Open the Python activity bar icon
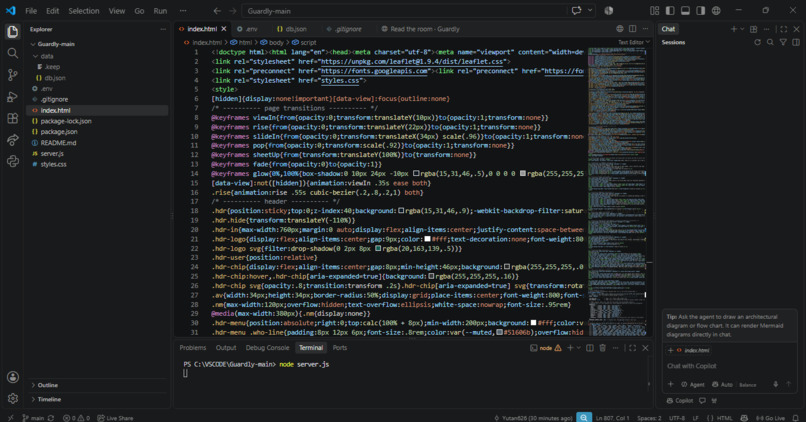The image size is (806, 422). pos(12,161)
